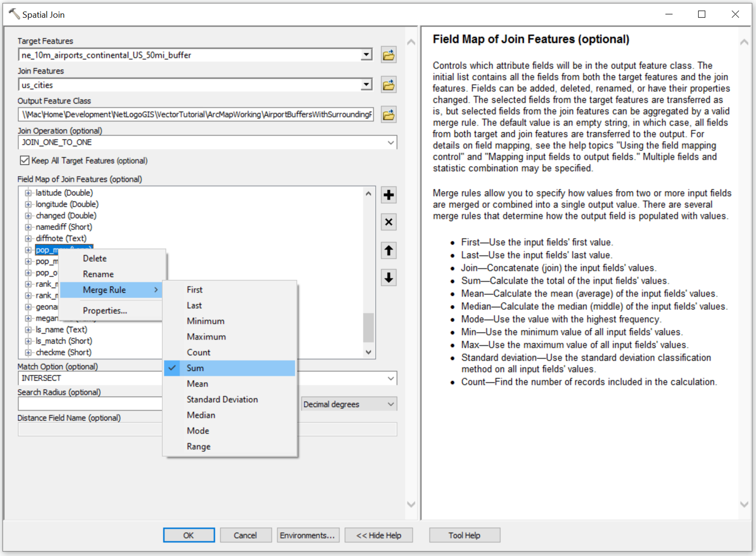Open Properties from the context menu
Image resolution: width=756 pixels, height=556 pixels.
[x=105, y=310]
